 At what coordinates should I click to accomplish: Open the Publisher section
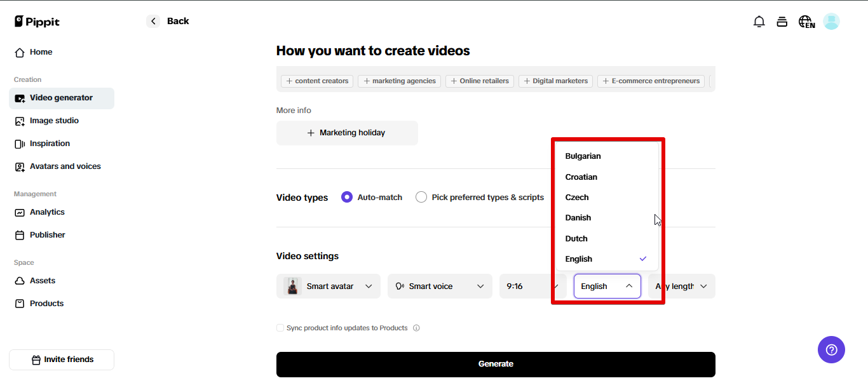(x=47, y=234)
